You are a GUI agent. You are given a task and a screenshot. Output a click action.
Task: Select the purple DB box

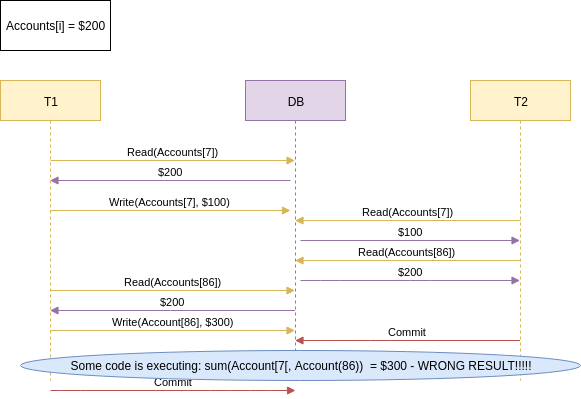[x=295, y=100]
